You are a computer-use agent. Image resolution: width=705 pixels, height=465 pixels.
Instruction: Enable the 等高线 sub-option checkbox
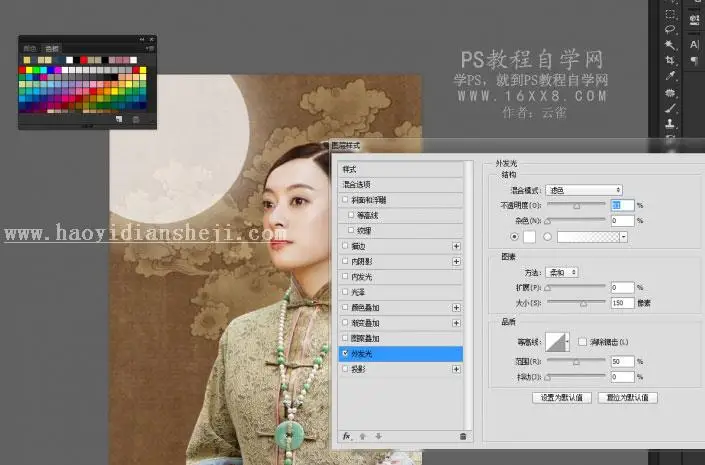pos(351,215)
